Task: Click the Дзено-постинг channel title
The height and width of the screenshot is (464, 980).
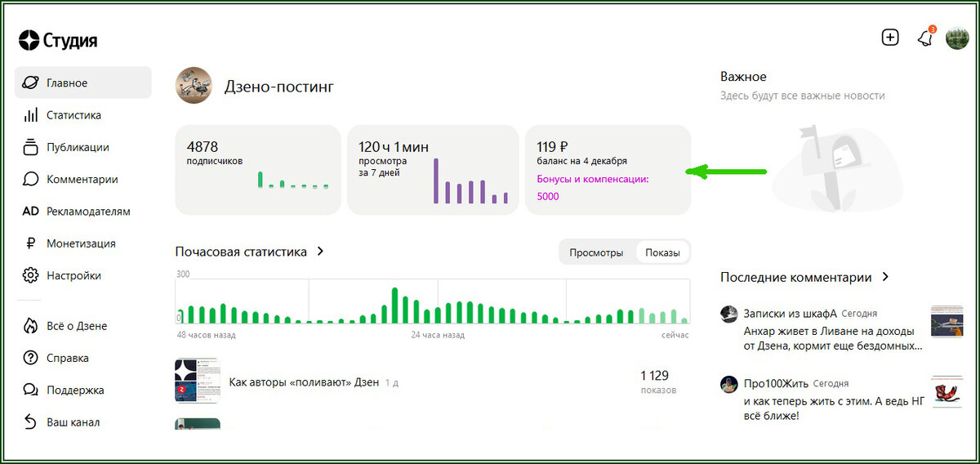Action: (x=279, y=87)
